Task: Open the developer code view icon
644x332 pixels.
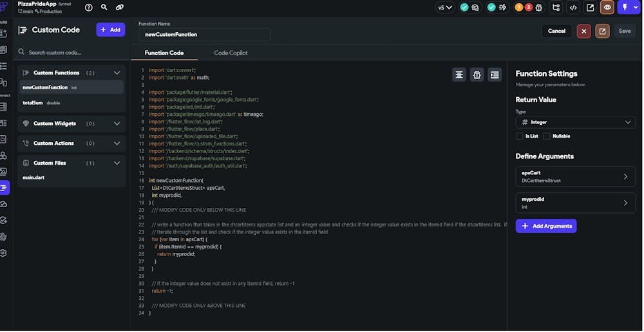Action: (x=573, y=8)
